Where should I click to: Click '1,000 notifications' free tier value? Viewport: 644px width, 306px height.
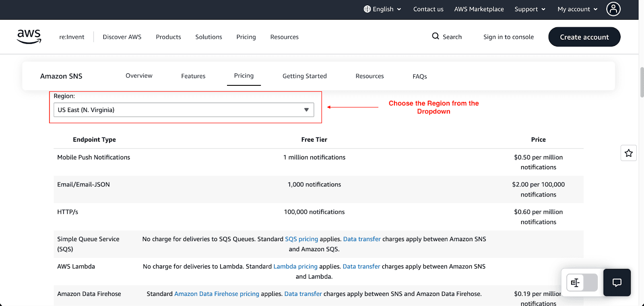coord(314,184)
